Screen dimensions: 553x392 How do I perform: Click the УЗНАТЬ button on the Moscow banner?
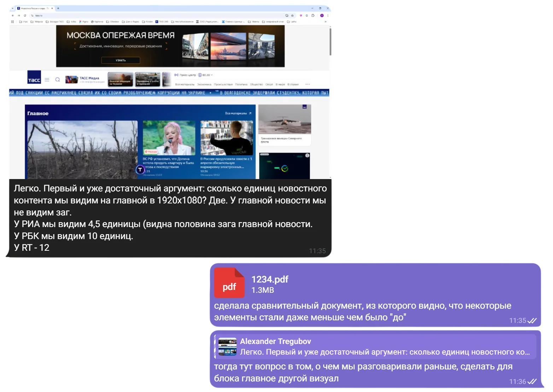click(121, 60)
